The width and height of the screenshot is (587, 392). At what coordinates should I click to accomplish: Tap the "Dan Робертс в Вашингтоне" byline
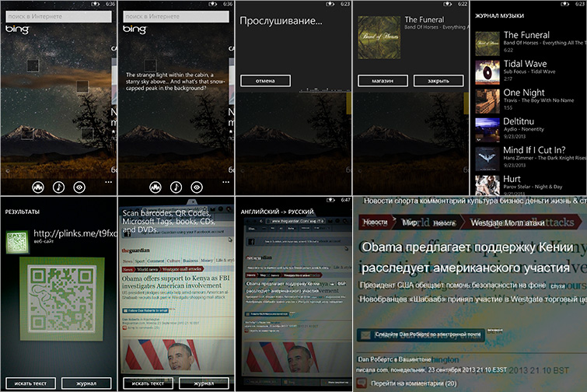point(394,359)
